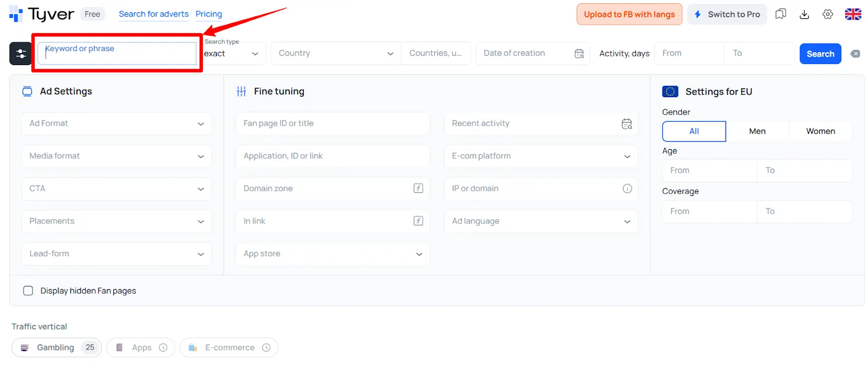Viewport: 868px width, 368px height.
Task: Click the Coverage From field
Action: click(710, 211)
